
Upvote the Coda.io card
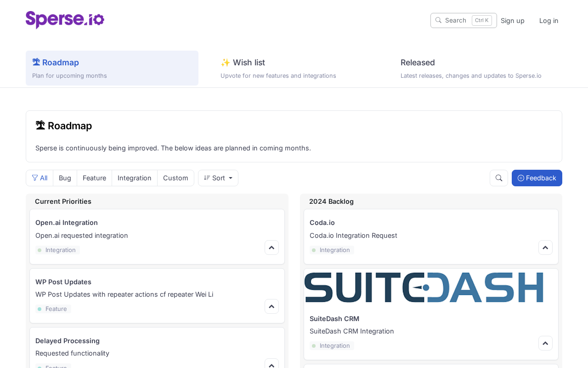click(x=545, y=247)
